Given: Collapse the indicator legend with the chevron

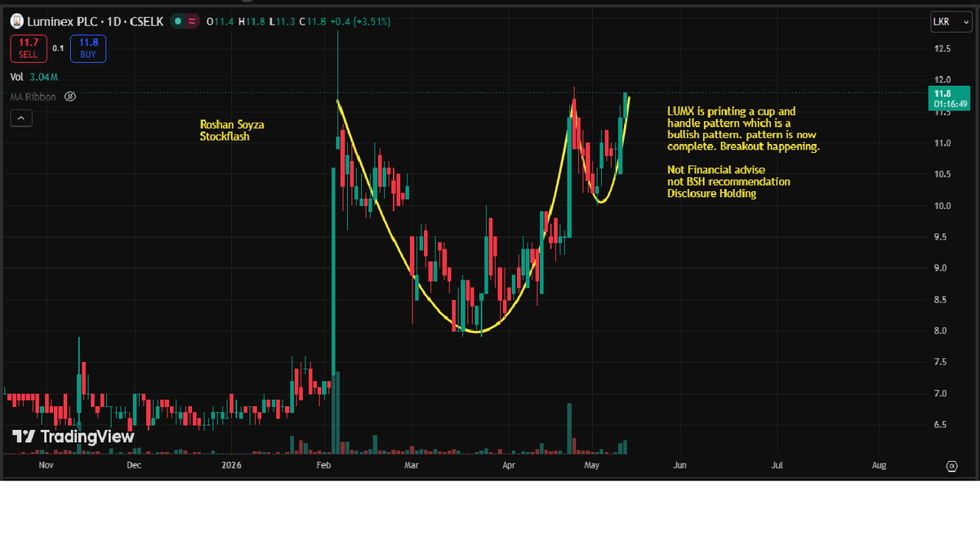Looking at the screenshot, I should (x=21, y=119).
